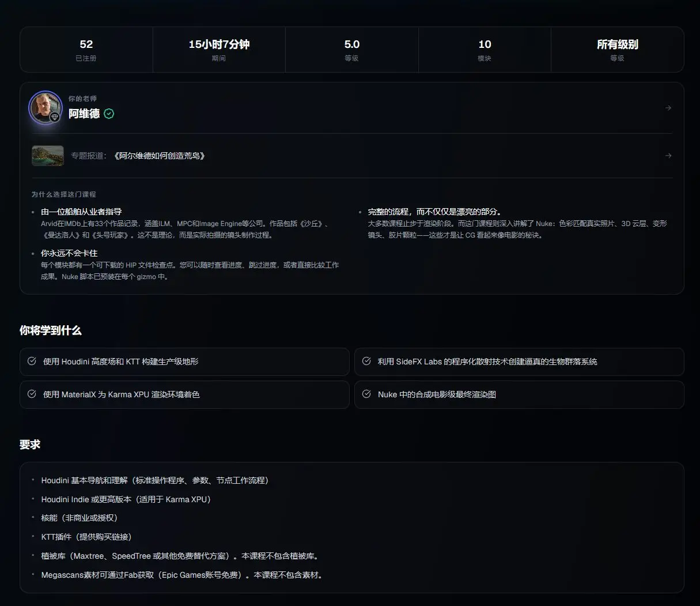Click the 5.0 rating stat

pos(352,50)
